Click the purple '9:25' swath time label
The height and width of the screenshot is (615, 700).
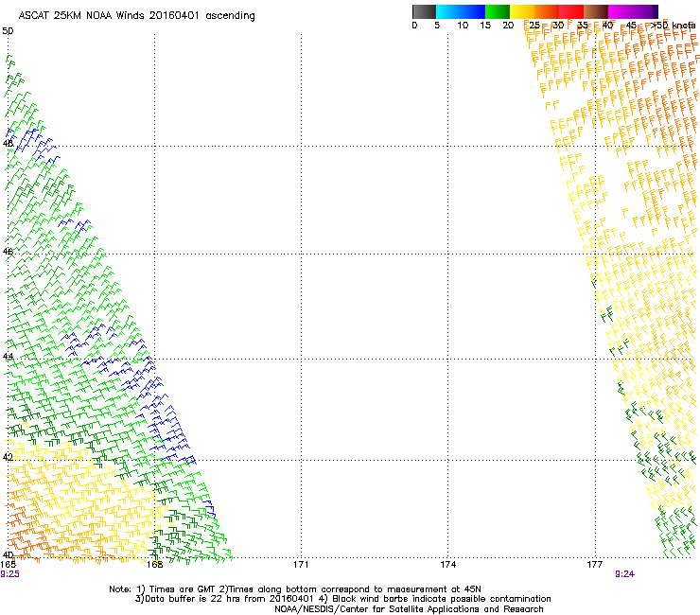pyautogui.click(x=9, y=574)
